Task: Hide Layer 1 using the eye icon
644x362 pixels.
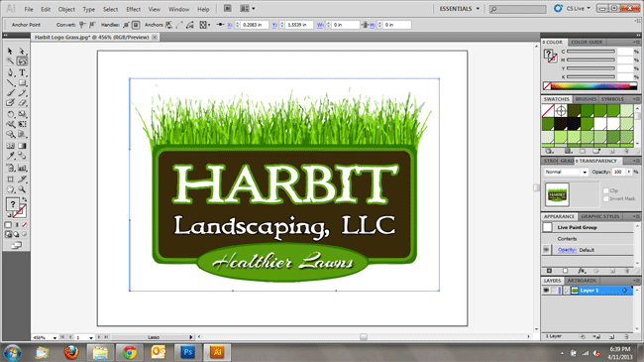Action: pos(546,291)
